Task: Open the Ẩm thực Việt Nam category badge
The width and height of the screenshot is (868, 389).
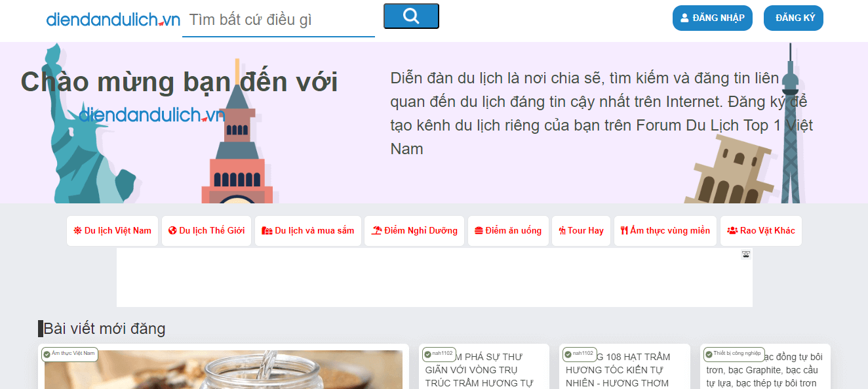Action: 69,354
